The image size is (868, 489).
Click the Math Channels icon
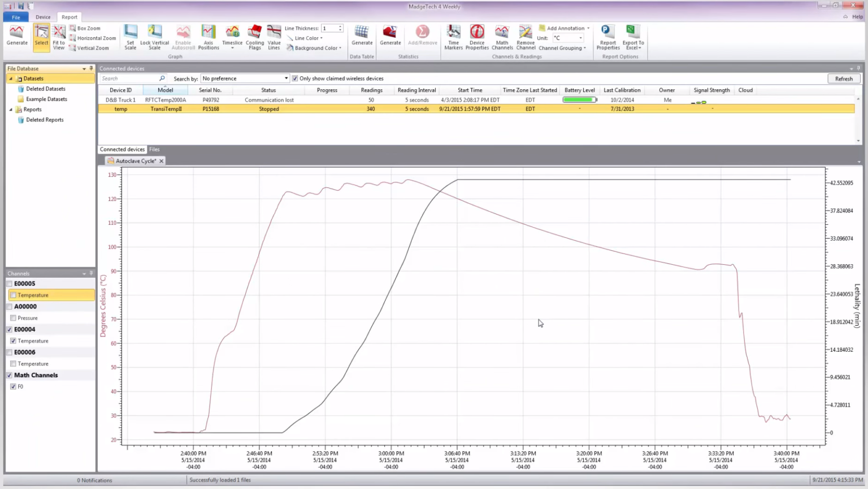pyautogui.click(x=502, y=36)
